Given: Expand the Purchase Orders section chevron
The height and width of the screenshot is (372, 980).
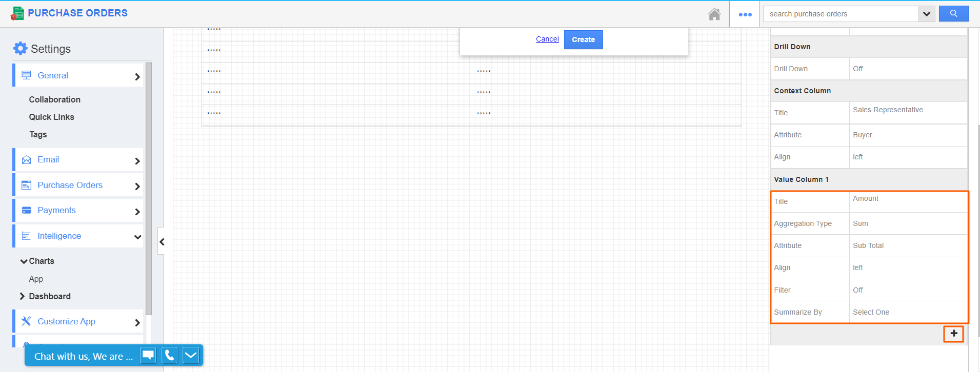Looking at the screenshot, I should pos(137,187).
